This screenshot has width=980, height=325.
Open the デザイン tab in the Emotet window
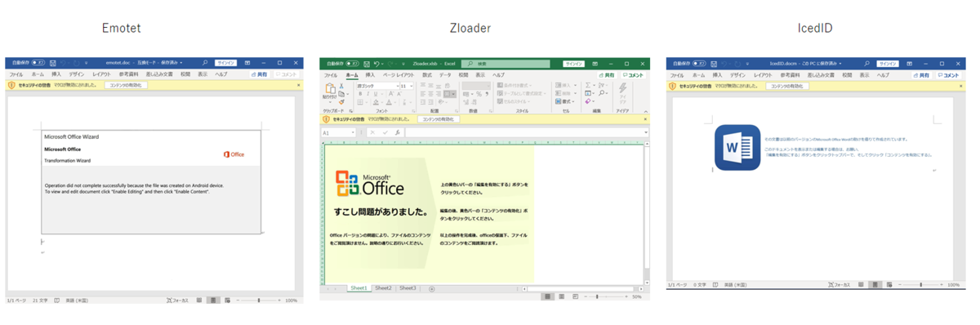coord(76,74)
